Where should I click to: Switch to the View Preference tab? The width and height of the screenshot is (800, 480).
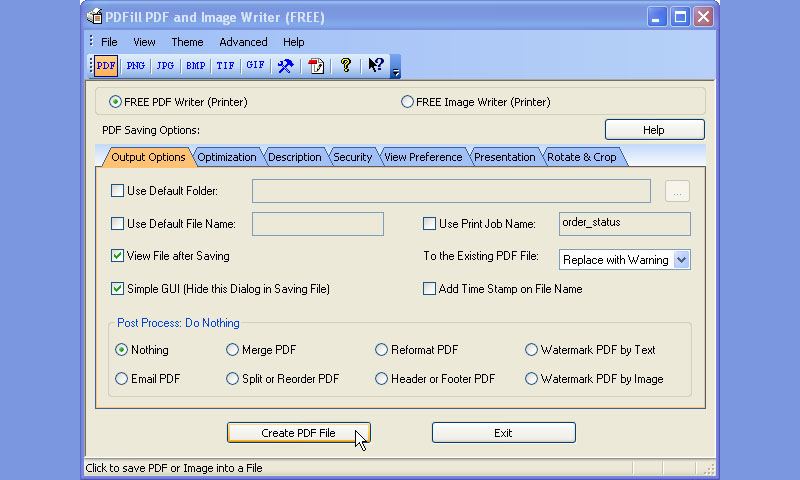pos(423,157)
